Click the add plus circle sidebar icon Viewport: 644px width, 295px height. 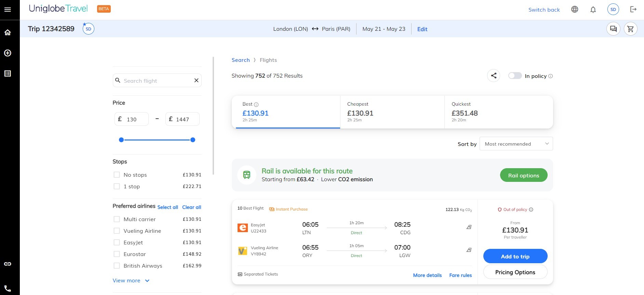point(8,53)
